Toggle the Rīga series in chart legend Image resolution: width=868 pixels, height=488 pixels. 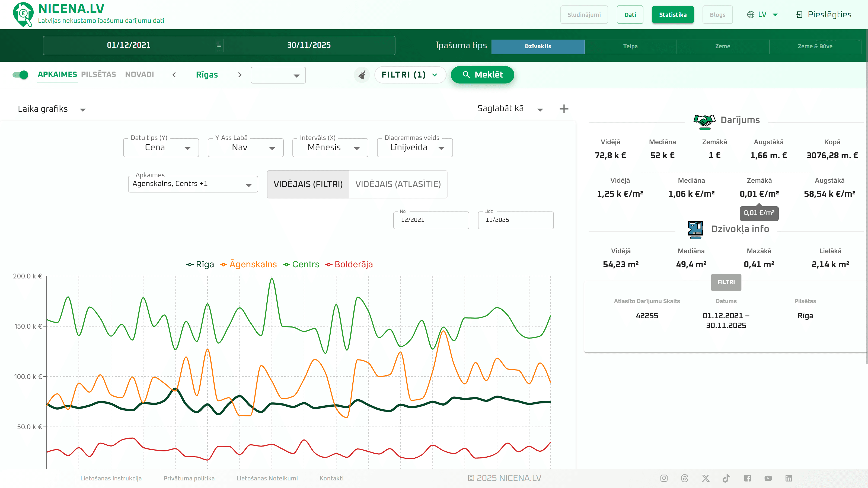click(200, 264)
